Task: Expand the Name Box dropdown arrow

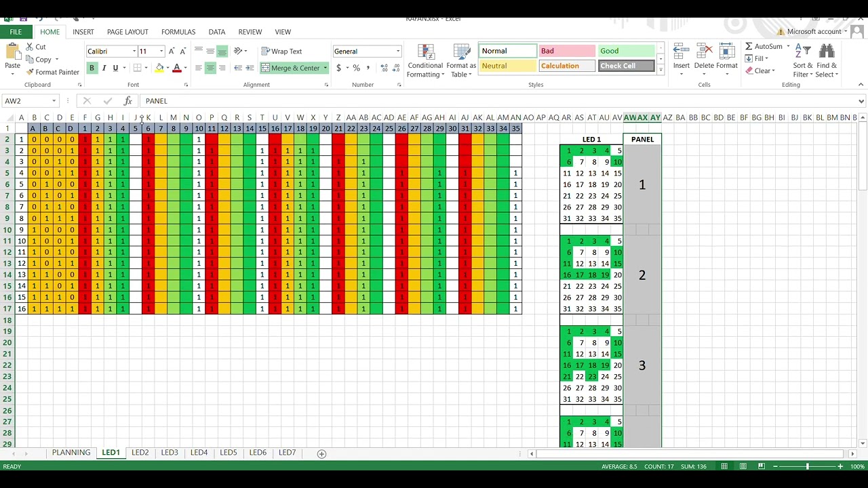Action: (x=54, y=101)
